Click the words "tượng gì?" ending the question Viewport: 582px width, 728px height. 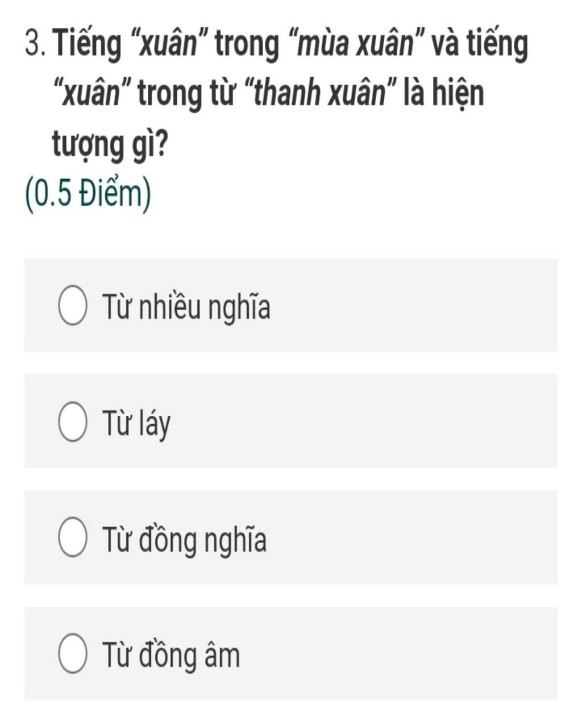(110, 144)
